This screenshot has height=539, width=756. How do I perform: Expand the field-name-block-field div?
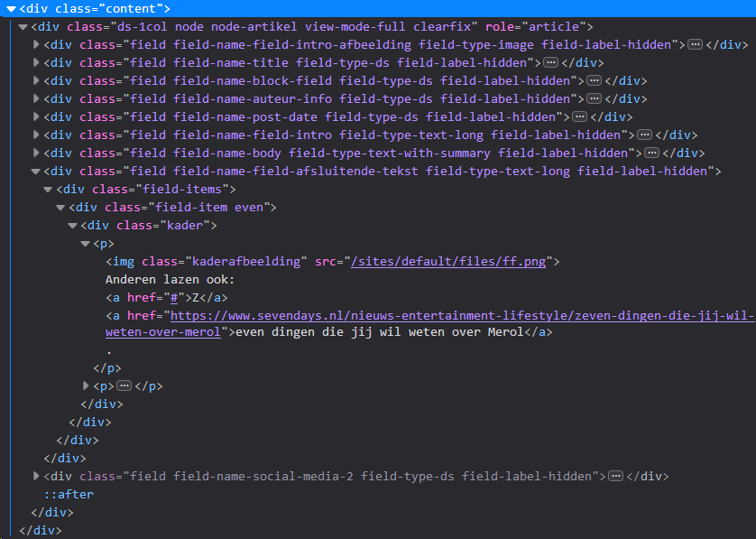36,81
